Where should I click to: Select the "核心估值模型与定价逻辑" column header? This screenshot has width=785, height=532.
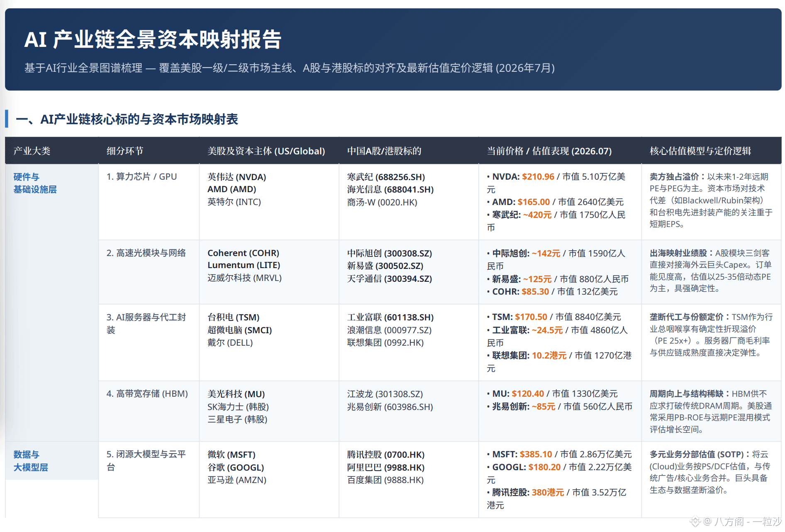[700, 151]
